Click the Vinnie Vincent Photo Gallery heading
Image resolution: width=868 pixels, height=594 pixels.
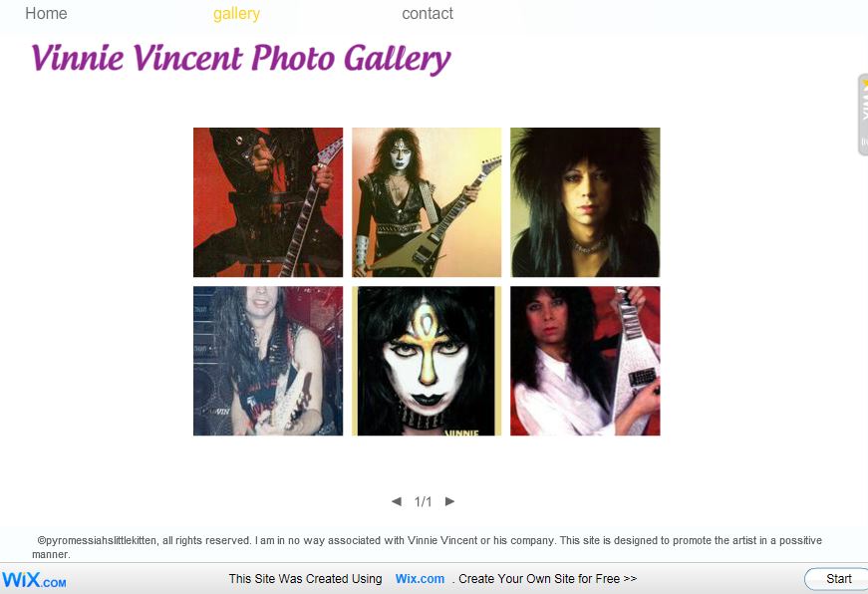click(241, 59)
